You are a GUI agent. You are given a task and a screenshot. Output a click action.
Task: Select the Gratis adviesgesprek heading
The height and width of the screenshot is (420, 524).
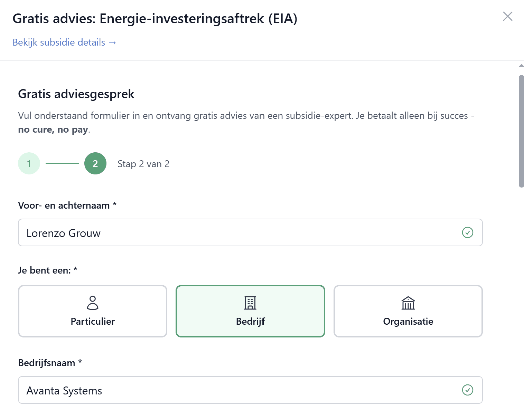pyautogui.click(x=76, y=94)
